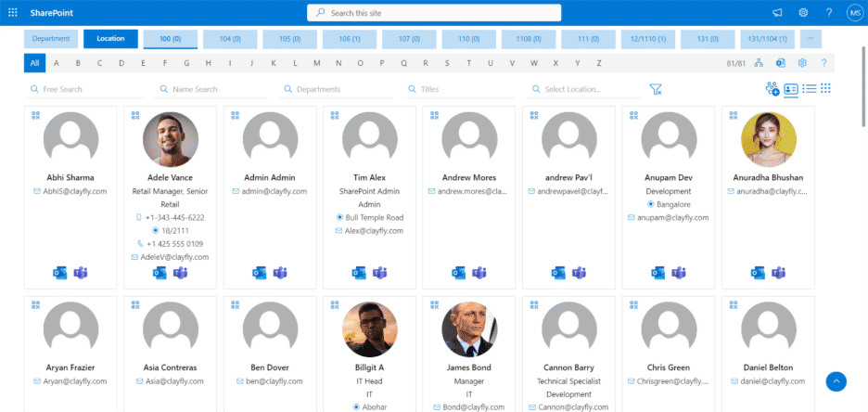Select location tab 106 (1)
Viewport: 868px width, 412px height.
350,39
